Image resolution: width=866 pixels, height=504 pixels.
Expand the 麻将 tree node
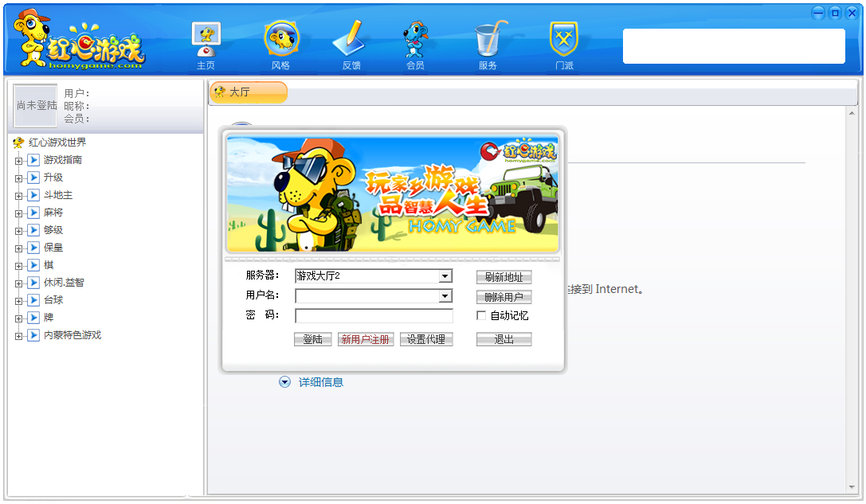click(x=18, y=213)
